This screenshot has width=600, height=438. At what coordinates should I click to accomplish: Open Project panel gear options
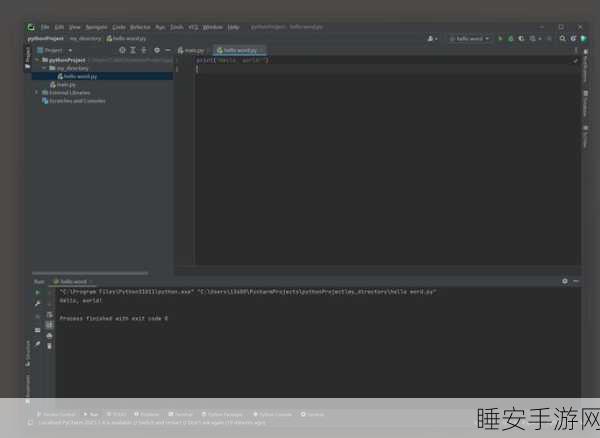pos(157,50)
